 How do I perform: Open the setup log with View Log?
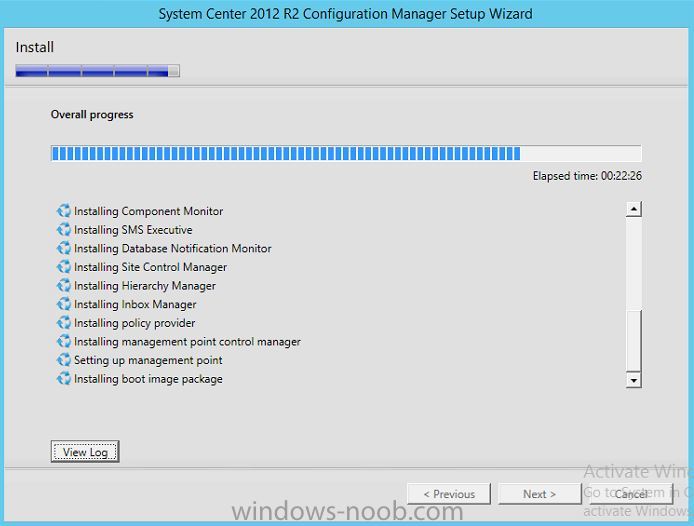[x=85, y=452]
